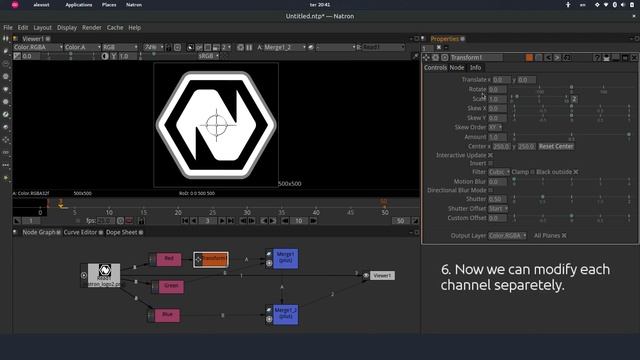Screen dimensions: 640x360
Task: Open the Cache menu
Action: tap(115, 27)
